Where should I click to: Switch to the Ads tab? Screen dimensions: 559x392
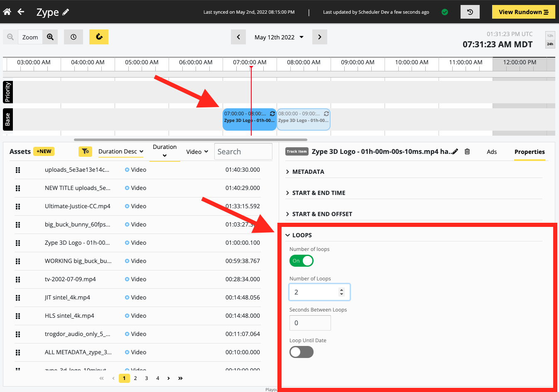pyautogui.click(x=492, y=152)
